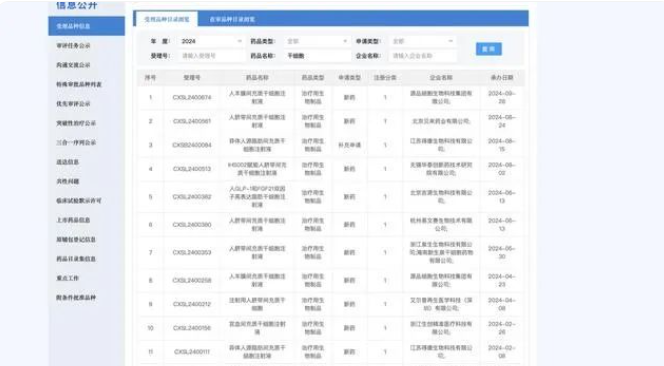Switch to the 受理品种目录浏览 tab
This screenshot has width=664, height=366.
point(166,19)
